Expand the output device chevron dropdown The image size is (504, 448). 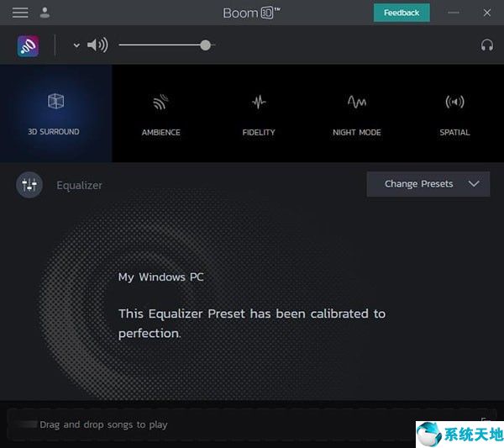(x=76, y=45)
